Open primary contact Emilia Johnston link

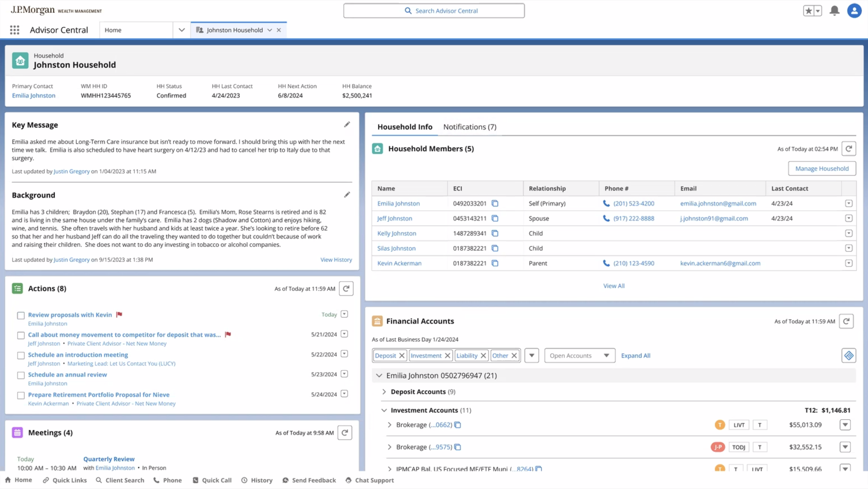coord(34,96)
